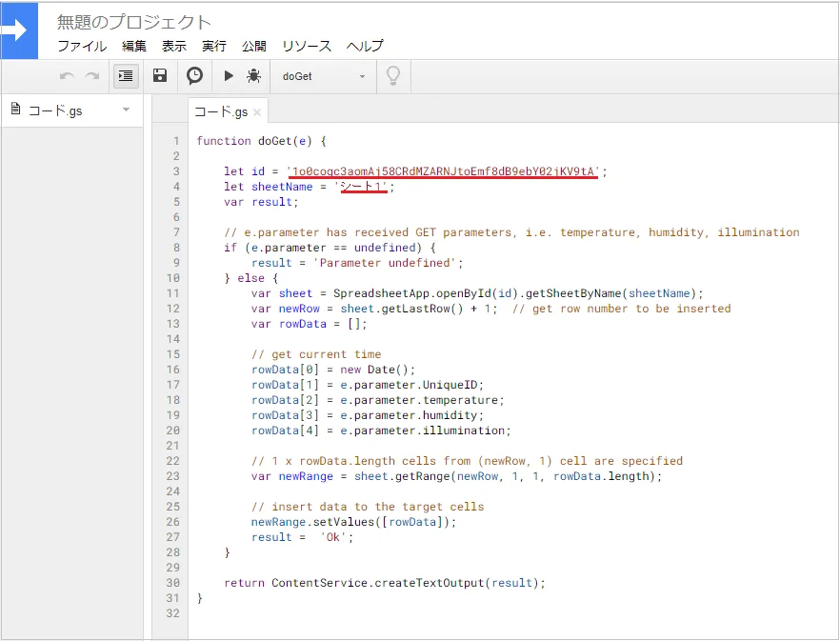Open triggers using the clock icon

pyautogui.click(x=194, y=76)
